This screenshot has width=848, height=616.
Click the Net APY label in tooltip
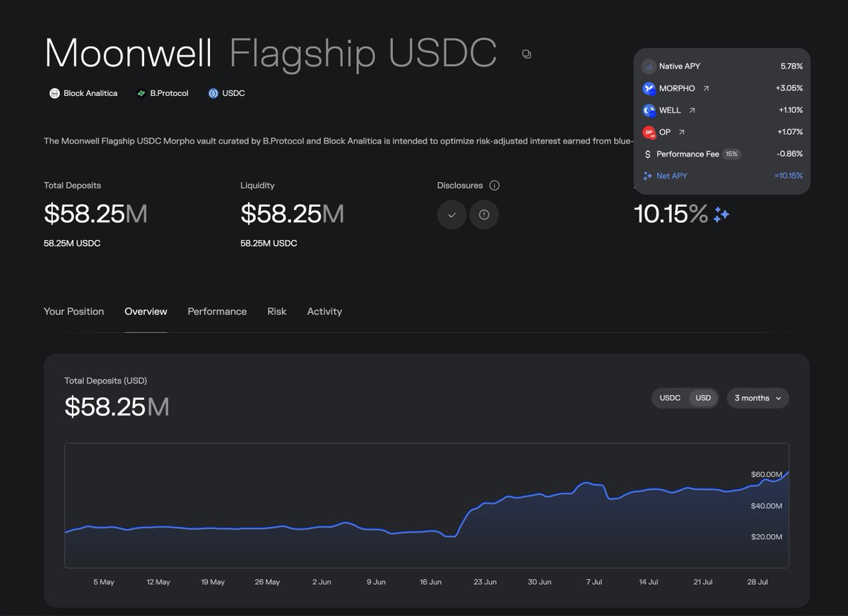672,176
